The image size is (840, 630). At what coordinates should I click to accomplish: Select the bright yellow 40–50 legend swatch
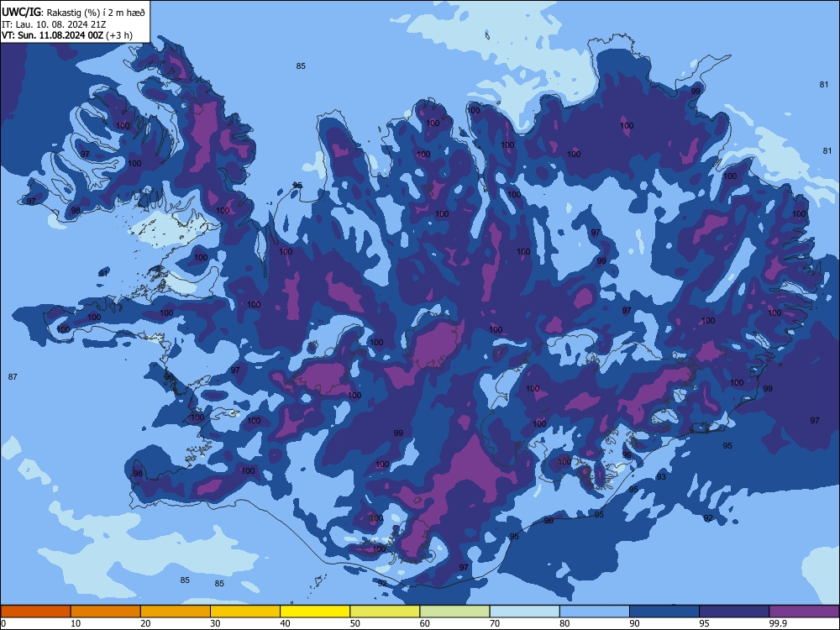[315, 612]
